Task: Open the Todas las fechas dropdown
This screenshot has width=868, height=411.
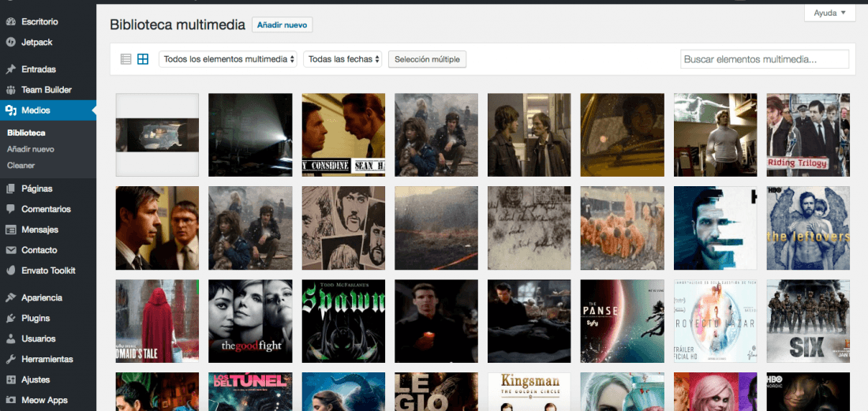Action: click(x=342, y=59)
